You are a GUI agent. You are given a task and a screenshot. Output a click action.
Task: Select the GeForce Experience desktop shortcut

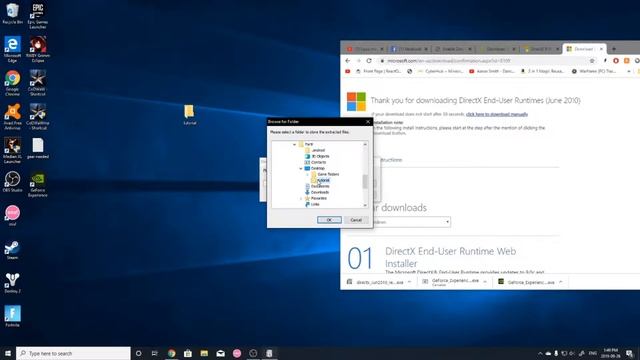point(38,184)
